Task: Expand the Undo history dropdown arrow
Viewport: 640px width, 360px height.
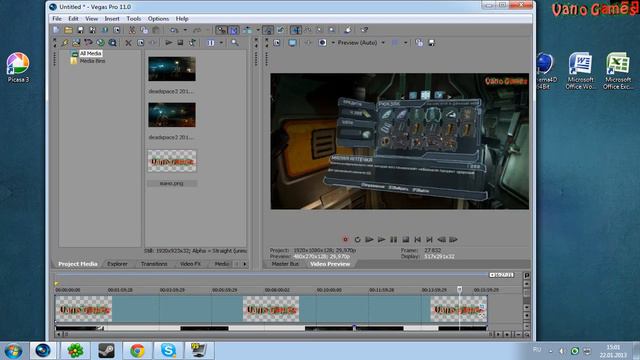Action: [185, 30]
